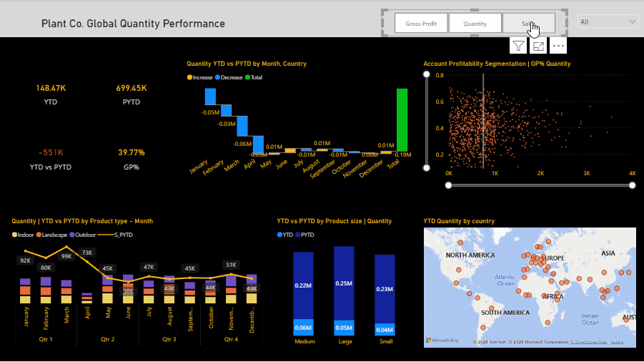The height and width of the screenshot is (362, 644).
Task: Toggle the Indoor legend item
Action: pos(23,235)
